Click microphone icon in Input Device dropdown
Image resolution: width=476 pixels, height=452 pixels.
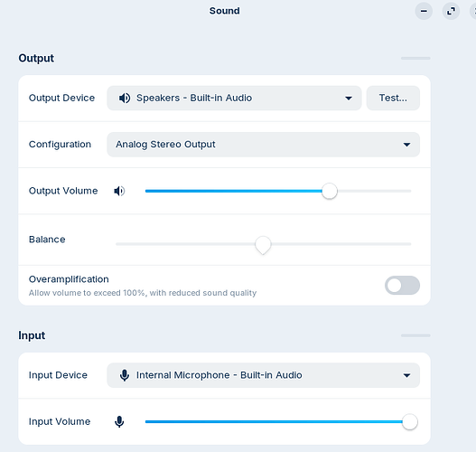point(125,375)
